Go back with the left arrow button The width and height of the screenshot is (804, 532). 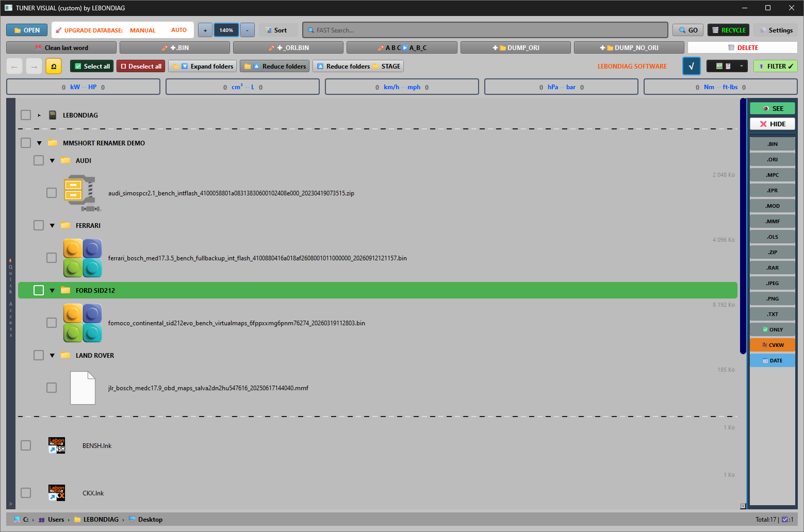14,66
